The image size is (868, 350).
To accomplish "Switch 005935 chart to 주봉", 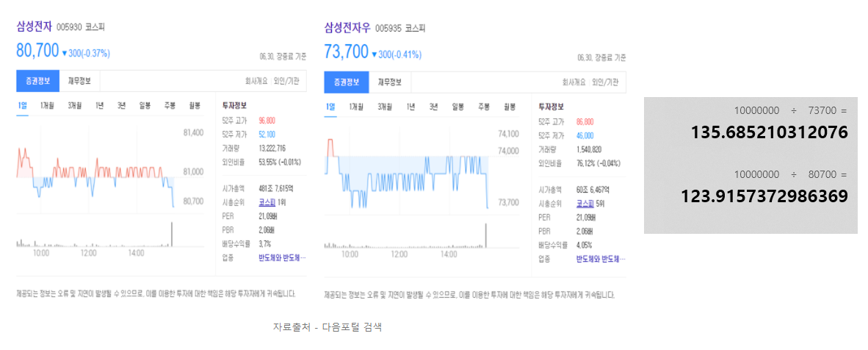I will click(x=485, y=107).
